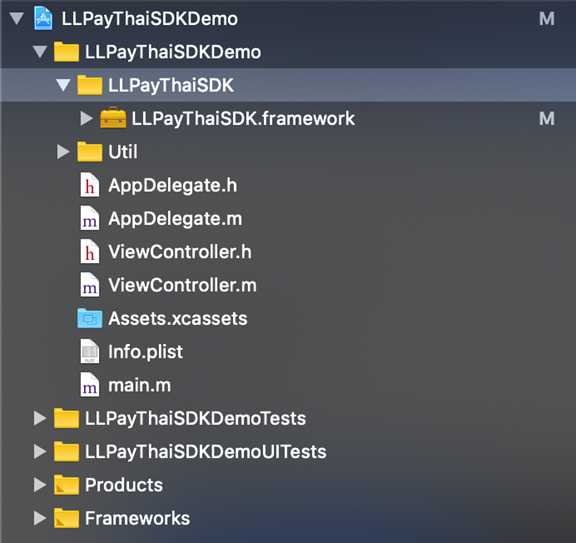Screen dimensions: 576x543
Task: Expand the Util folder
Action: pos(63,151)
